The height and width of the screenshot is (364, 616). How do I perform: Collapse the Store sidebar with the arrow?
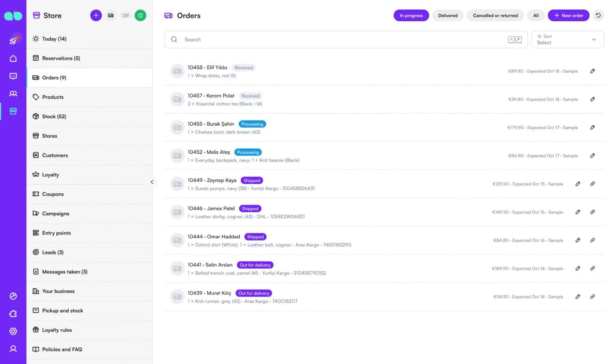coord(152,182)
